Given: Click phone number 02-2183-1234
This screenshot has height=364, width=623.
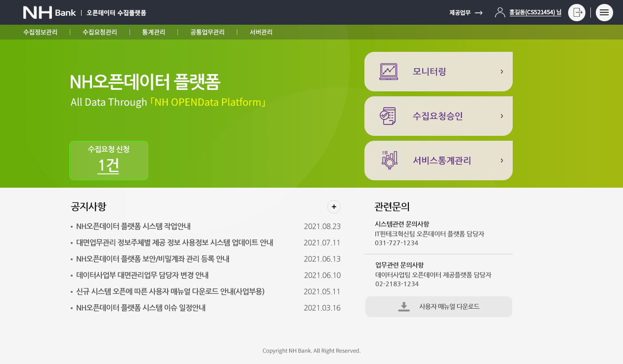Looking at the screenshot, I should 397,284.
